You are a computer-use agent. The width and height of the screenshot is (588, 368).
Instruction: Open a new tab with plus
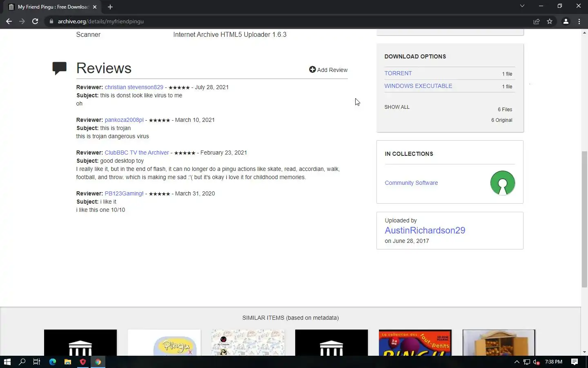pos(110,7)
